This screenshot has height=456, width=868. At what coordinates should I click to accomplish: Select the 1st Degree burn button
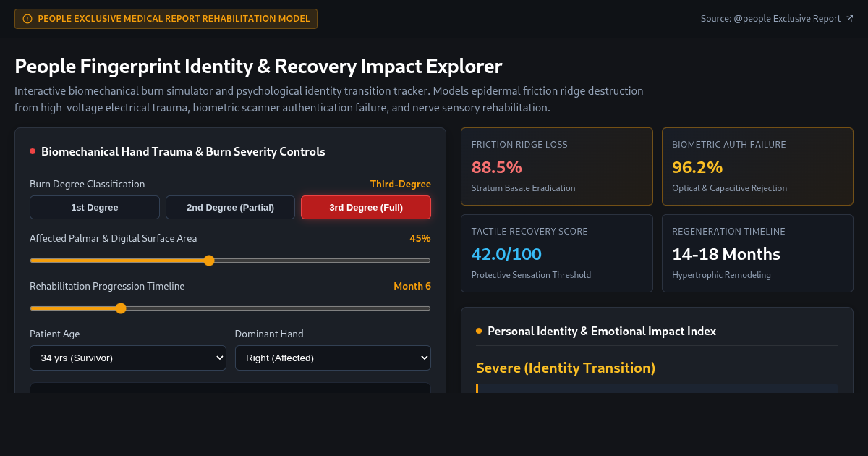tap(95, 207)
